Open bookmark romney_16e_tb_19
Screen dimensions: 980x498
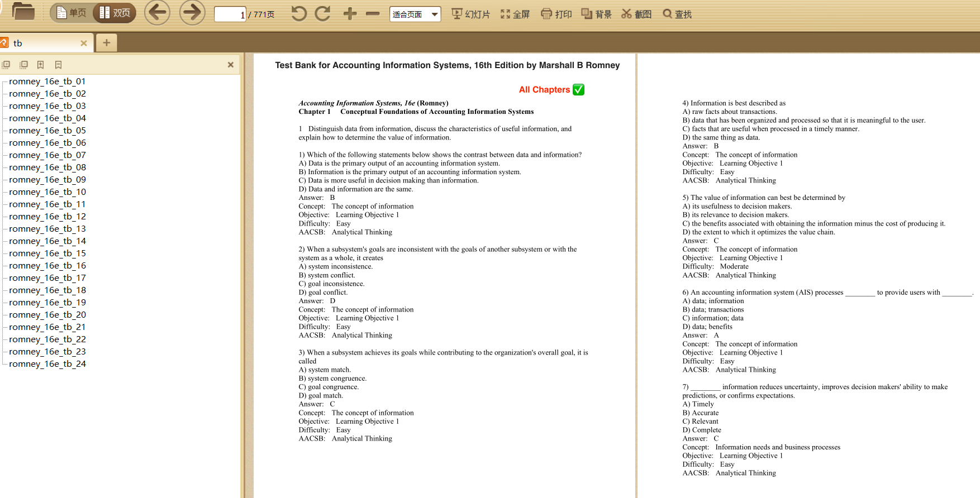[47, 303]
